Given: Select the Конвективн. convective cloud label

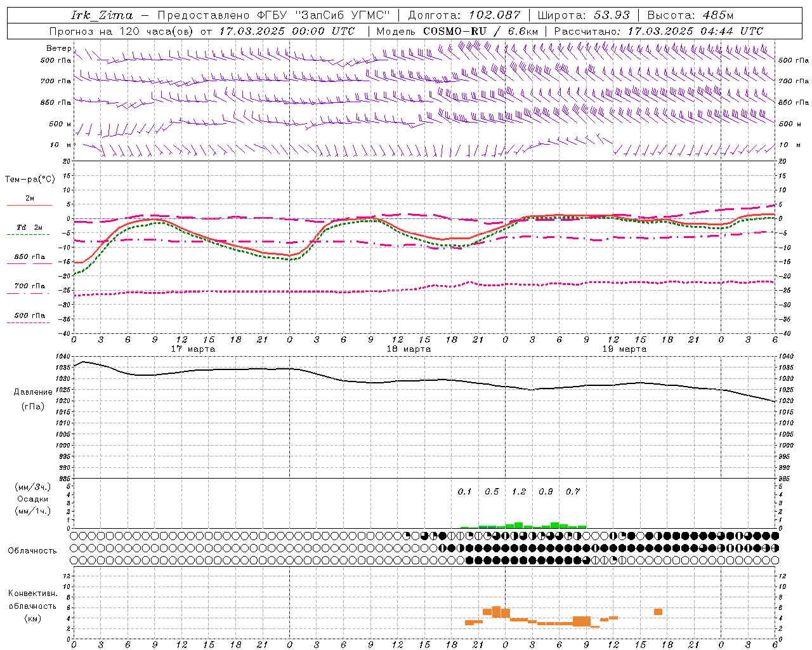Looking at the screenshot, I should pos(32,594).
